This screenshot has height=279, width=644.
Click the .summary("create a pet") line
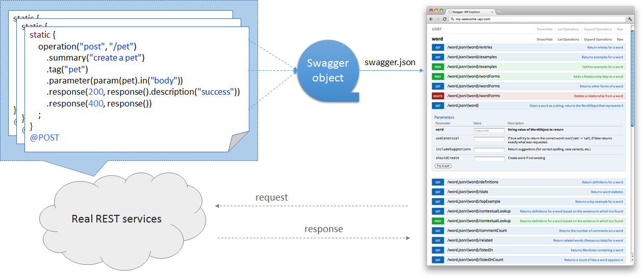pos(96,58)
